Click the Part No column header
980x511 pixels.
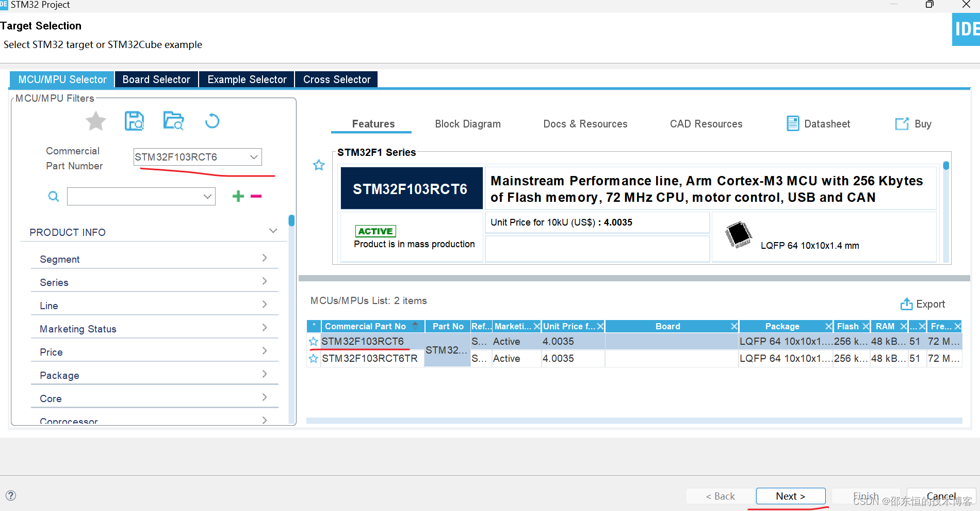[448, 326]
